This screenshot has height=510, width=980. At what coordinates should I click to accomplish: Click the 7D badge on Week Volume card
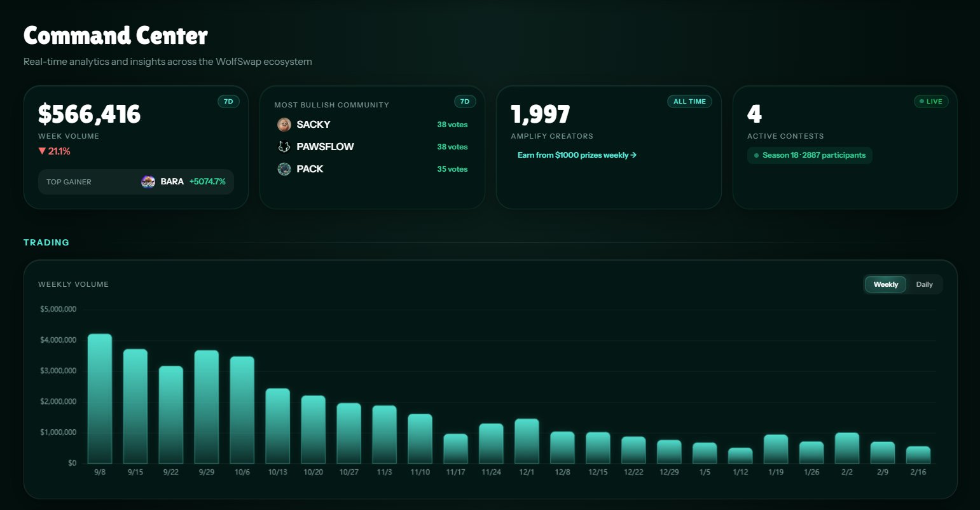(x=228, y=102)
